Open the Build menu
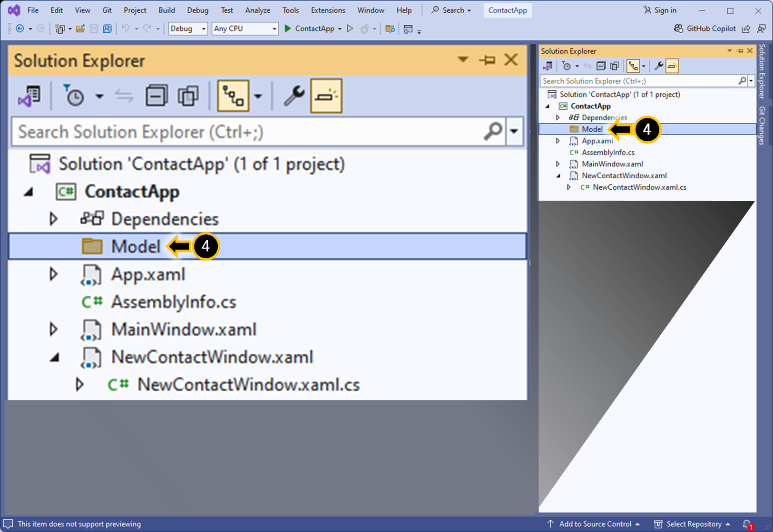Image resolution: width=773 pixels, height=532 pixels. pos(166,10)
